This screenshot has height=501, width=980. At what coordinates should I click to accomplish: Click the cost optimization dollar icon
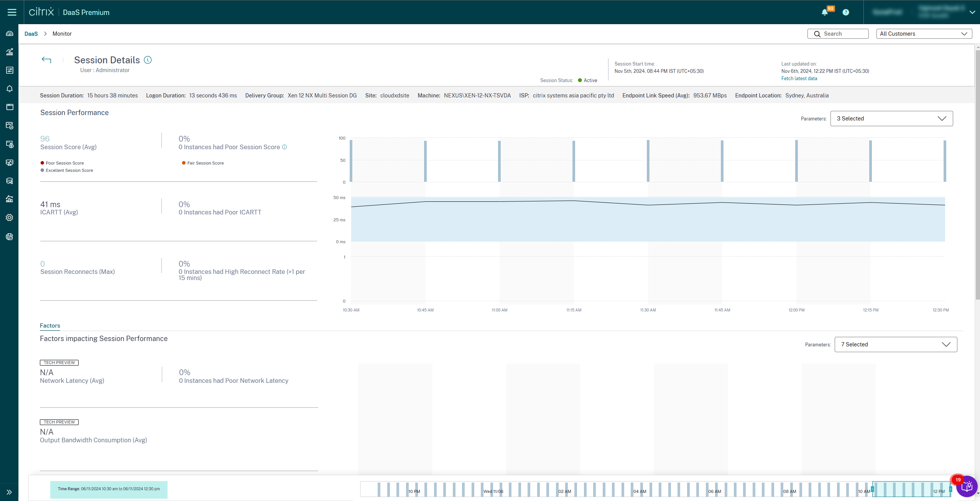tap(10, 144)
